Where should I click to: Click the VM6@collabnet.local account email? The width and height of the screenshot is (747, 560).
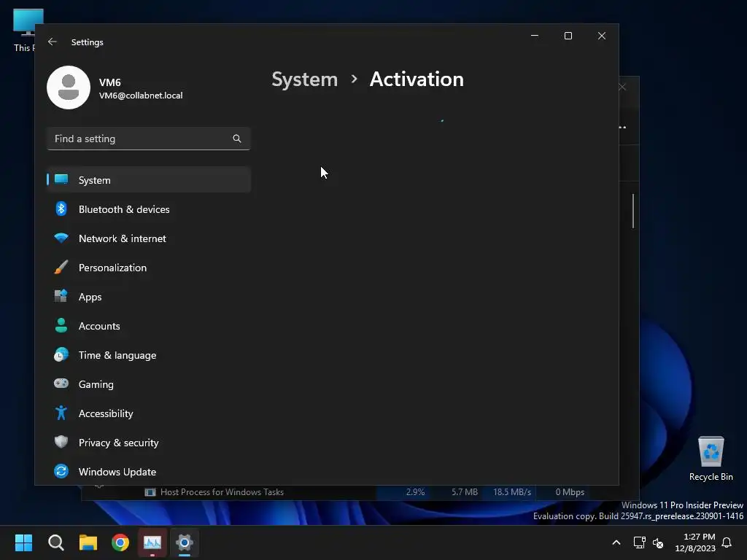click(x=141, y=96)
